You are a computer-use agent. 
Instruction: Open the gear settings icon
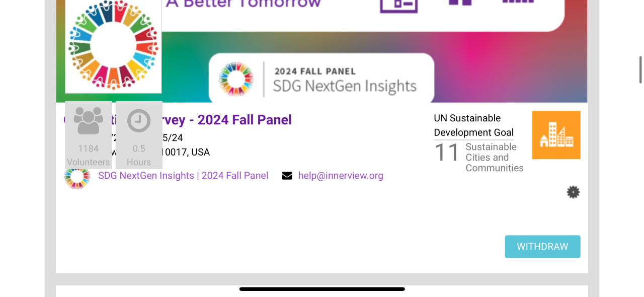573,192
